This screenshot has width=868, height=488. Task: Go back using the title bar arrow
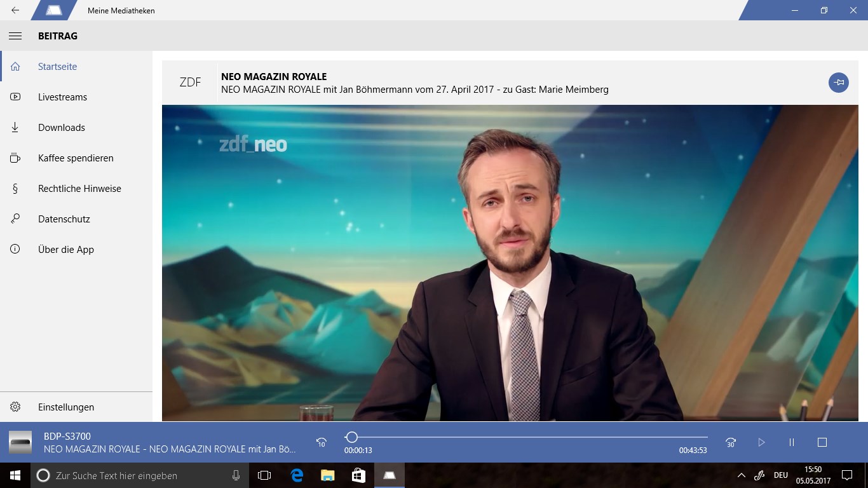(15, 10)
